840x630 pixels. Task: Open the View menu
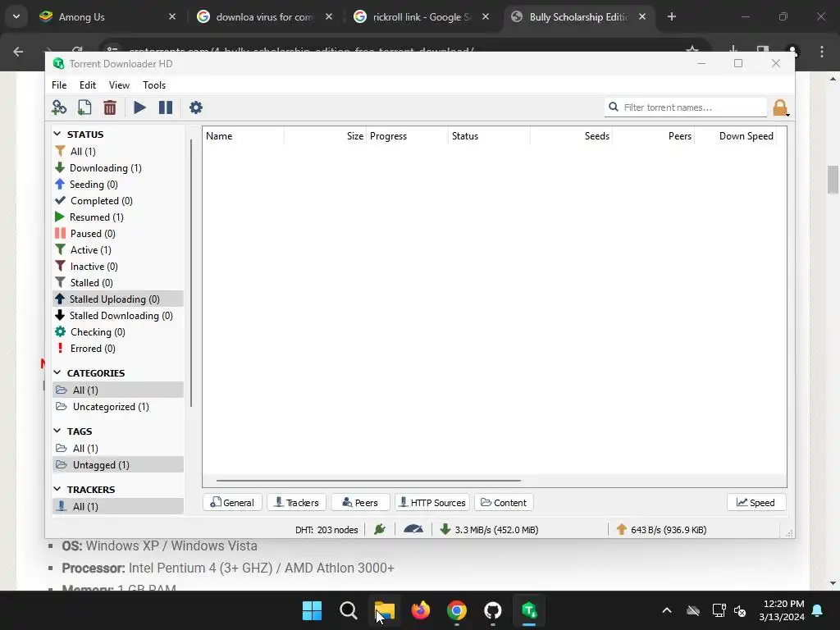tap(119, 85)
